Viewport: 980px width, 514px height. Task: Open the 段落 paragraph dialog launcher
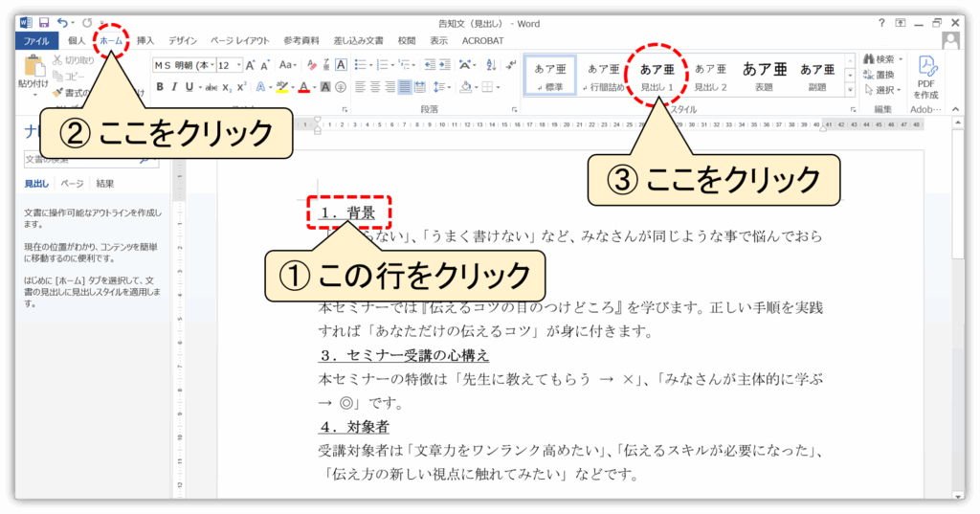(514, 109)
